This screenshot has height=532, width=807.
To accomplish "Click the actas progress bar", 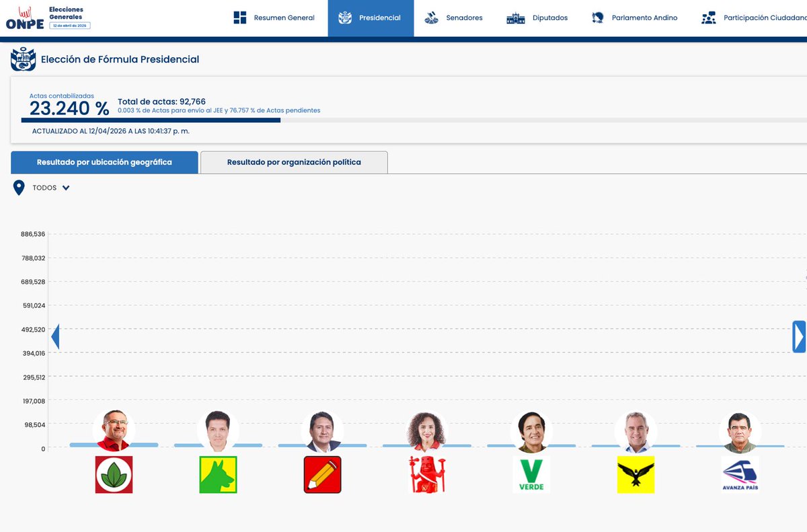I will [414, 120].
